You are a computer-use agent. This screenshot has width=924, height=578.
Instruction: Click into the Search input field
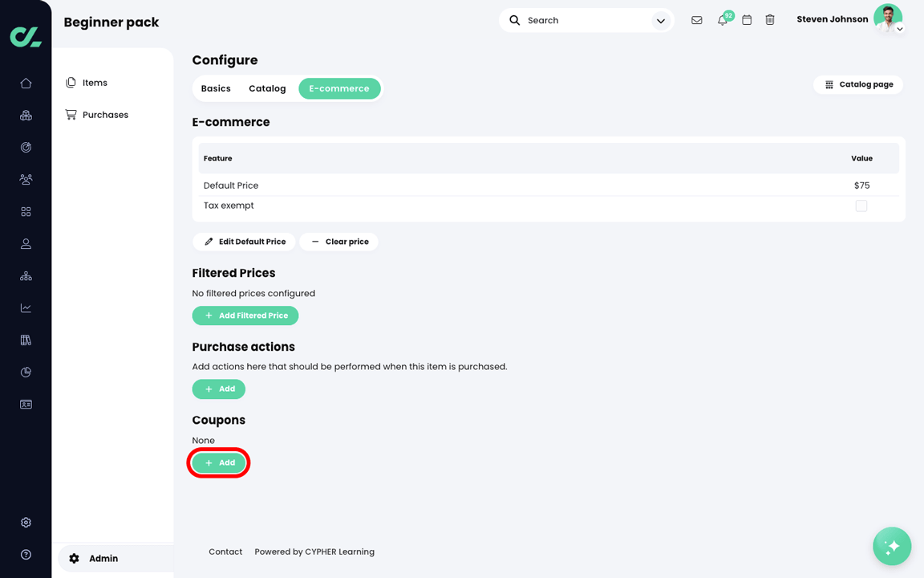tap(586, 21)
